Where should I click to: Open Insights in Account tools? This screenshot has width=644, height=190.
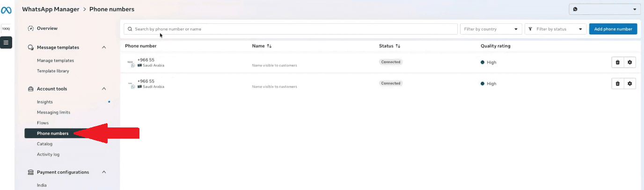[x=45, y=102]
